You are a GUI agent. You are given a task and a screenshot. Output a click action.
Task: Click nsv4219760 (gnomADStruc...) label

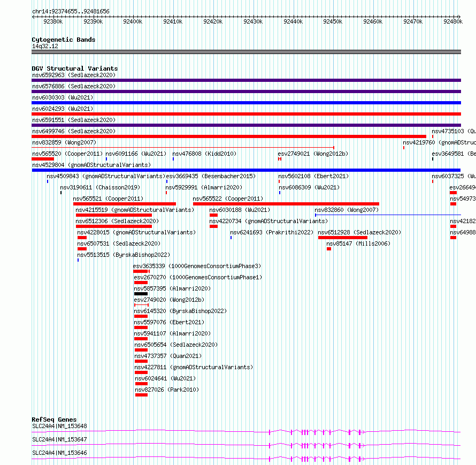(439, 142)
